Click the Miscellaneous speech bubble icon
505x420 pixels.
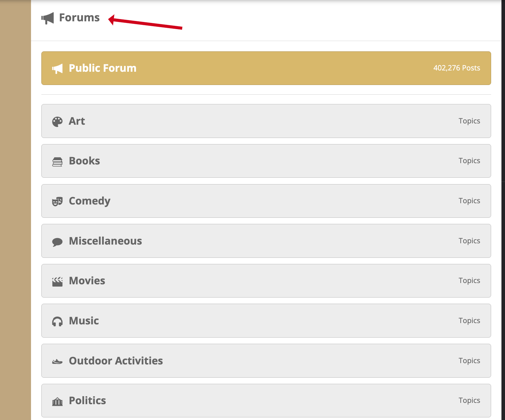tap(57, 242)
